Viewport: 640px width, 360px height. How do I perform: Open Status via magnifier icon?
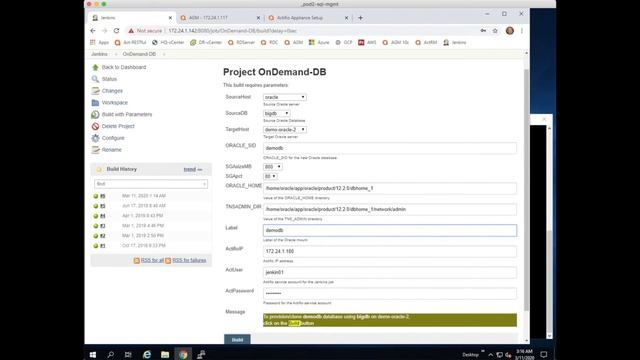point(96,79)
